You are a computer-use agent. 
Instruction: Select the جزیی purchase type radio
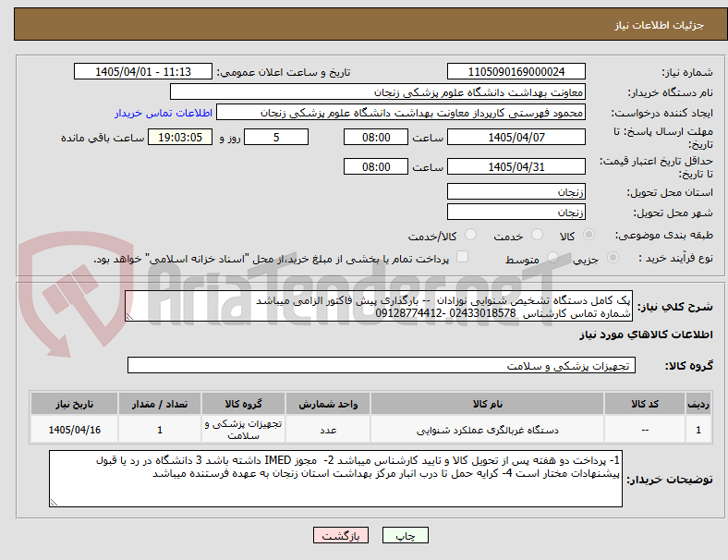613,258
